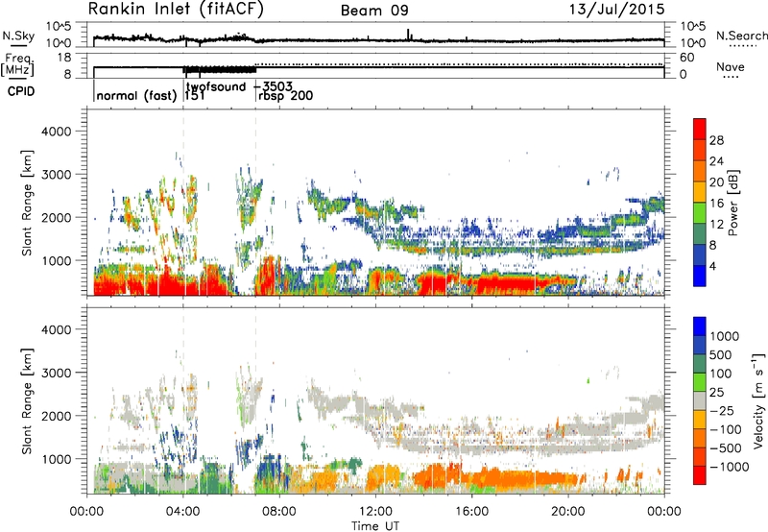Select the "Freq. [MHz]" axis label
The height and width of the screenshot is (532, 768).
(x=17, y=65)
